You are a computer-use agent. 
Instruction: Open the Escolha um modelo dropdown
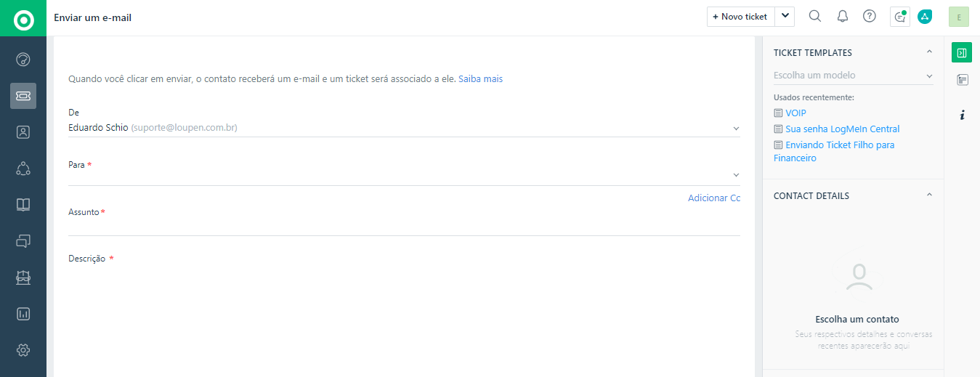(x=854, y=76)
